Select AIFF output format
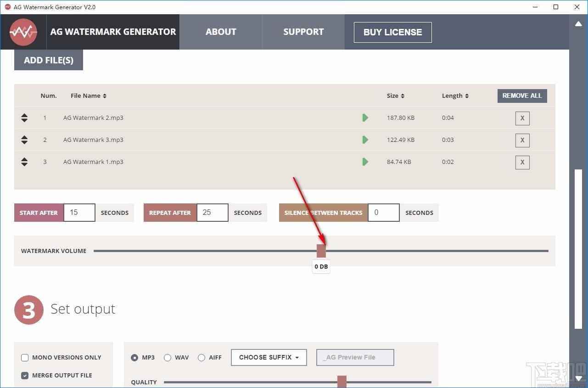Image resolution: width=588 pixels, height=388 pixels. [x=202, y=358]
